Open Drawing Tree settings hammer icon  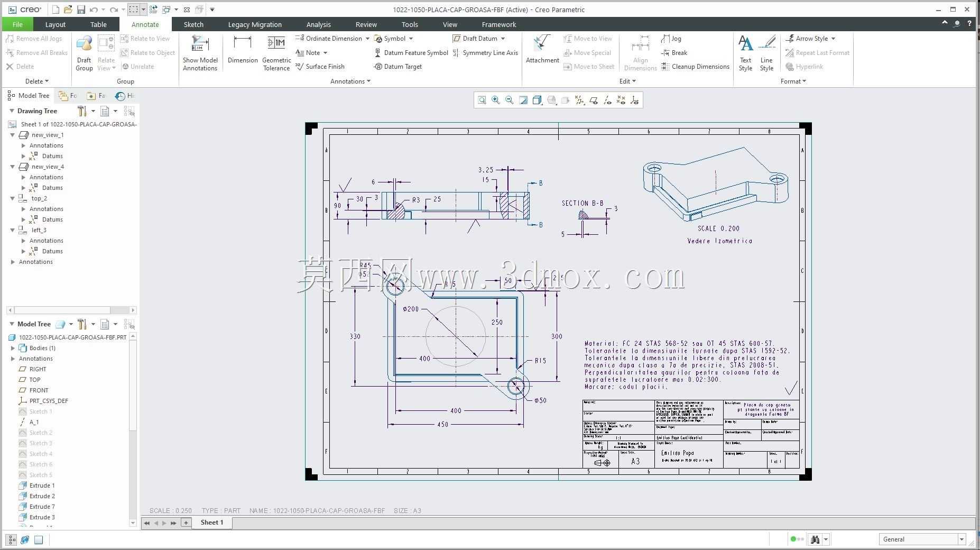click(x=82, y=111)
